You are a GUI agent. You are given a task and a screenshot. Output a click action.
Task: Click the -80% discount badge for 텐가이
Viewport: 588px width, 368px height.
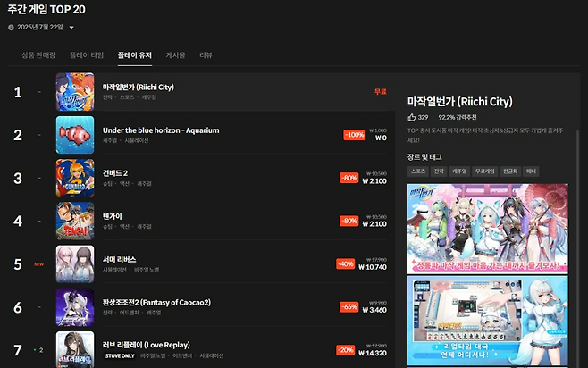349,221
